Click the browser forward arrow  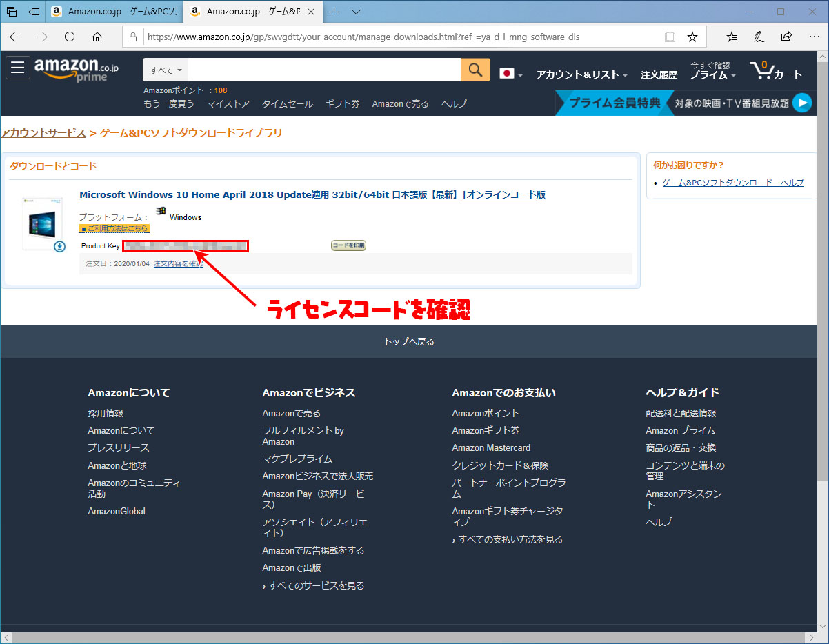tap(42, 37)
